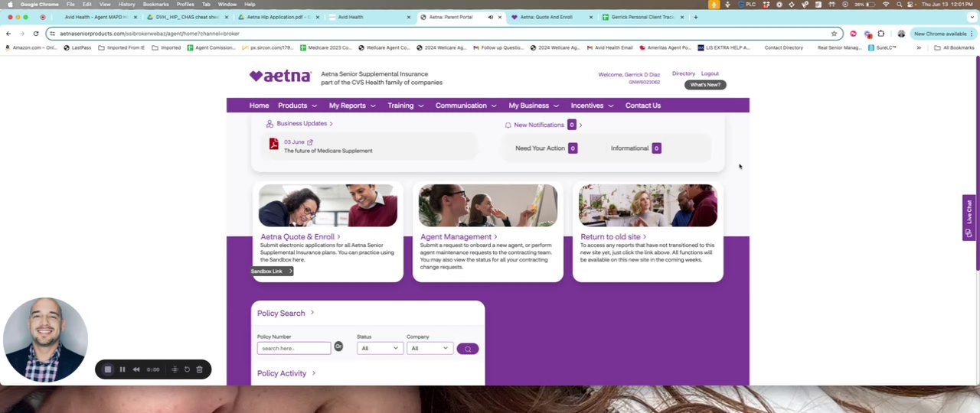Show more bookmarks with double chevron
This screenshot has width=980, height=413.
click(919, 47)
